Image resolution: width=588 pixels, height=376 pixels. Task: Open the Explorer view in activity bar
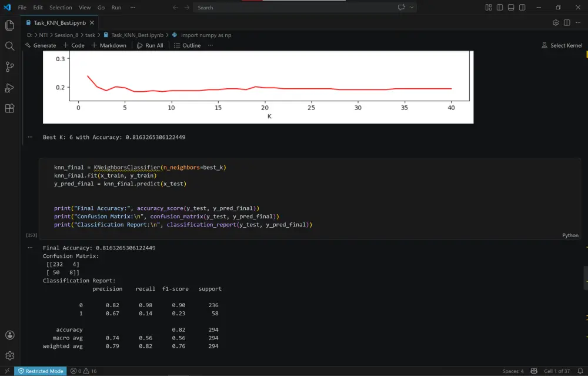pos(10,25)
